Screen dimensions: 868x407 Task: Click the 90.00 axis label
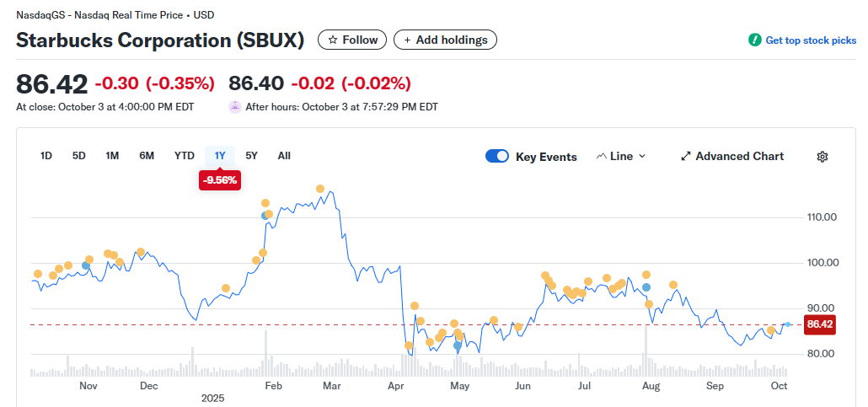[821, 308]
